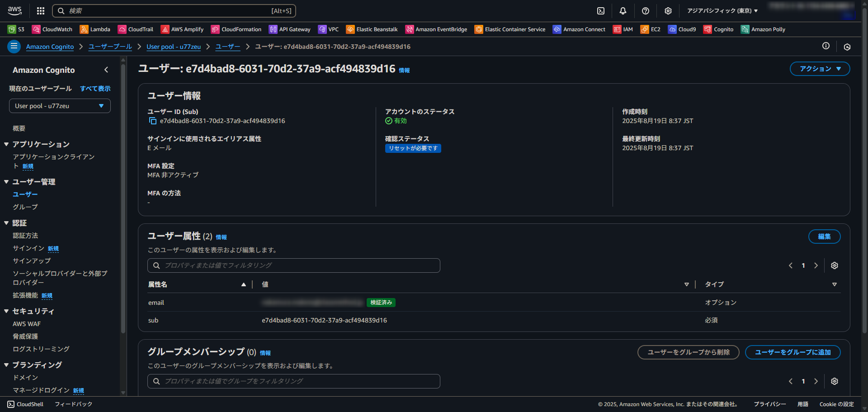The height and width of the screenshot is (412, 868).
Task: Click ユーザーをグループに追加 button
Action: point(793,352)
